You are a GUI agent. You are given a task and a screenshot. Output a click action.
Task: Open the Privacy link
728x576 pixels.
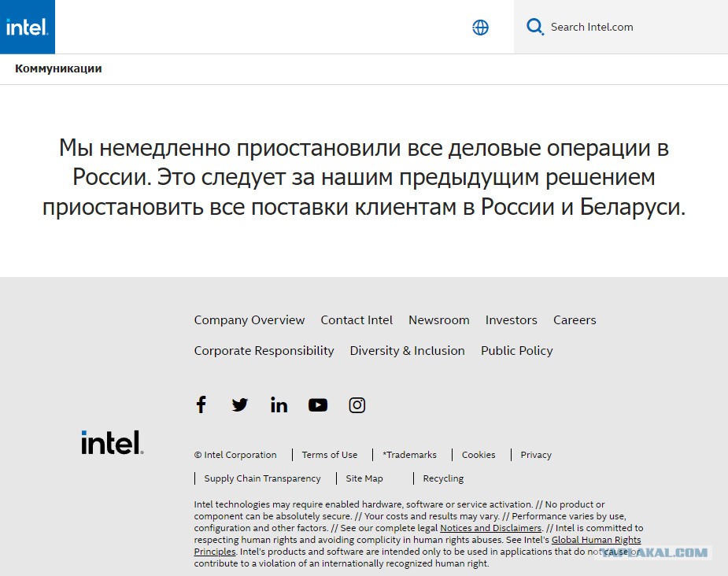(536, 455)
